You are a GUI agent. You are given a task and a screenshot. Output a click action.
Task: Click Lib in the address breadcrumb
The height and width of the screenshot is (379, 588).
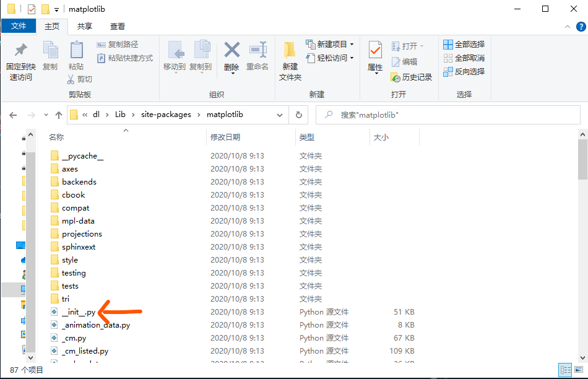click(120, 115)
